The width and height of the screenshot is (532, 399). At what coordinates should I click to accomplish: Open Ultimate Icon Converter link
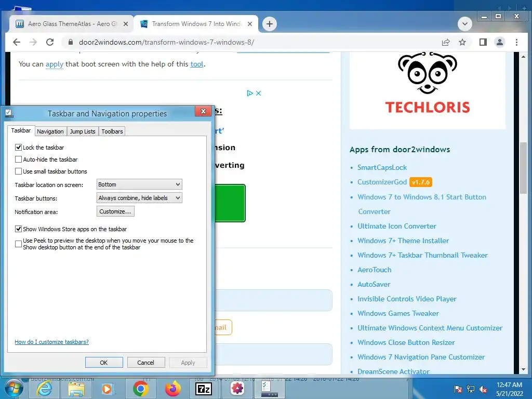pos(396,227)
